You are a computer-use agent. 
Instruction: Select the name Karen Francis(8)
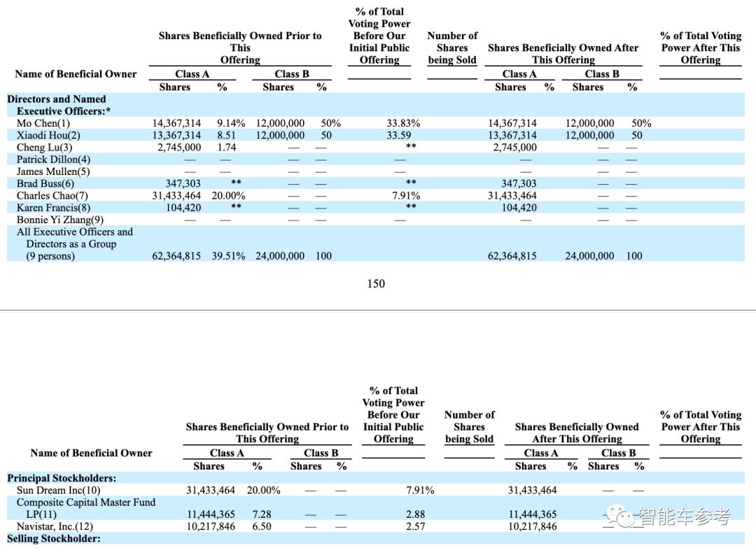pyautogui.click(x=53, y=208)
